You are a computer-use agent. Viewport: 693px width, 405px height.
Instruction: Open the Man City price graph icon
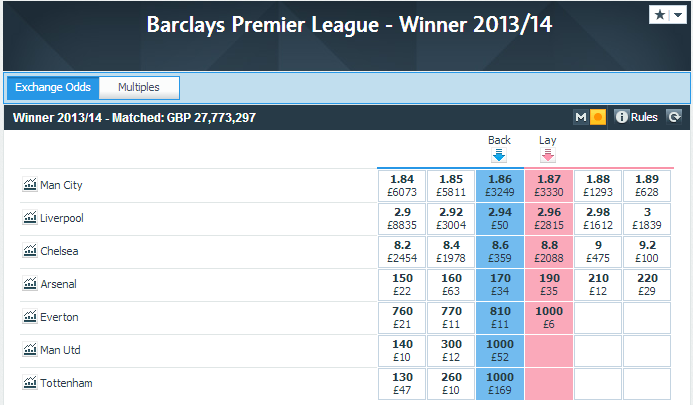[x=30, y=184]
